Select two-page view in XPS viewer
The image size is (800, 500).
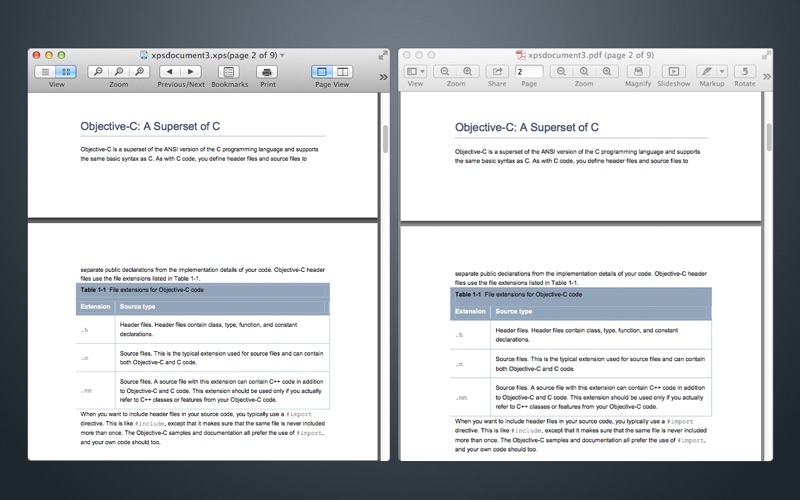point(343,72)
